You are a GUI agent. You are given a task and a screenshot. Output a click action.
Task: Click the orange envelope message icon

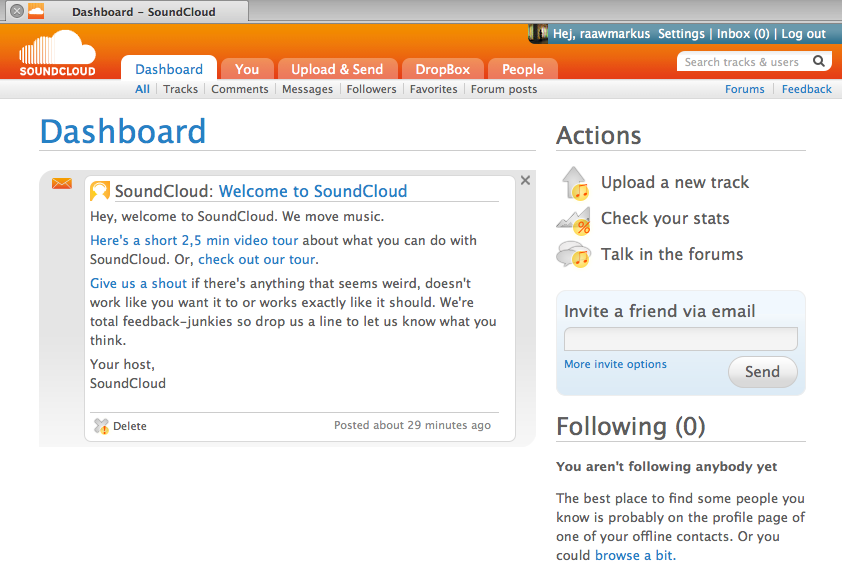click(62, 184)
